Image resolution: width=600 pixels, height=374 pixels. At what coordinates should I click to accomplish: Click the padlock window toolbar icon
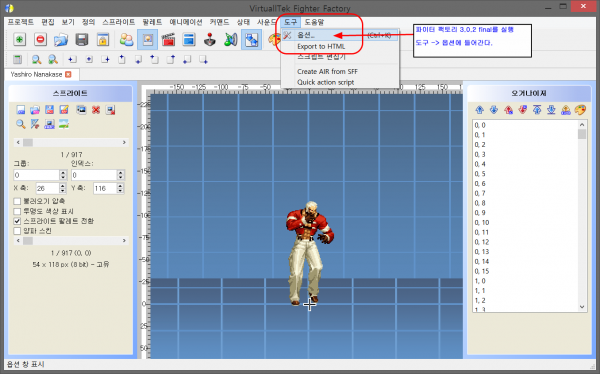tap(103, 39)
